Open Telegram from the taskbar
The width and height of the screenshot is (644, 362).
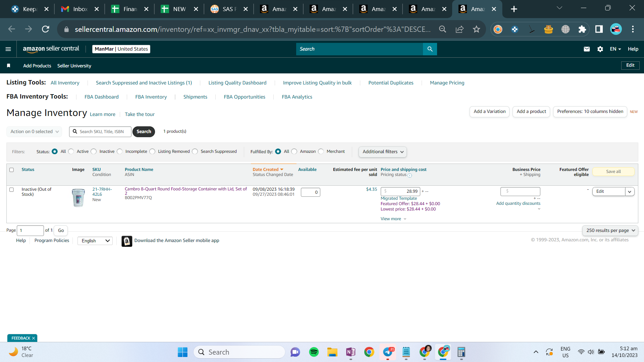388,352
